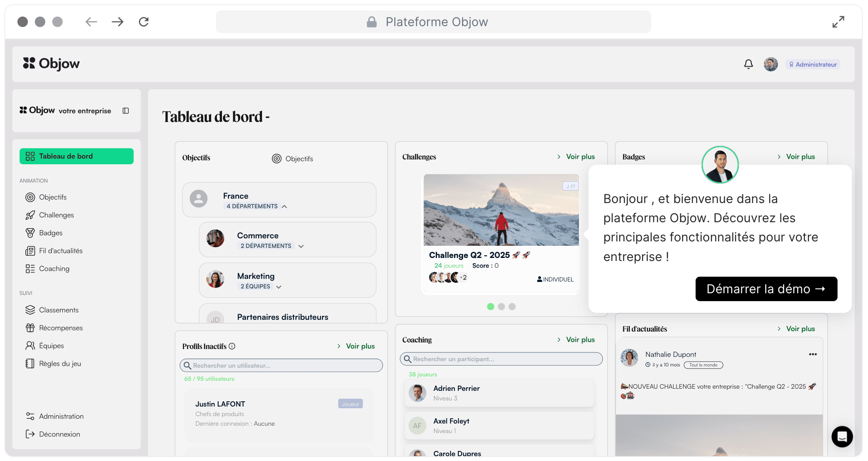Open the user avatar in top bar
The height and width of the screenshot is (461, 868).
tap(770, 64)
